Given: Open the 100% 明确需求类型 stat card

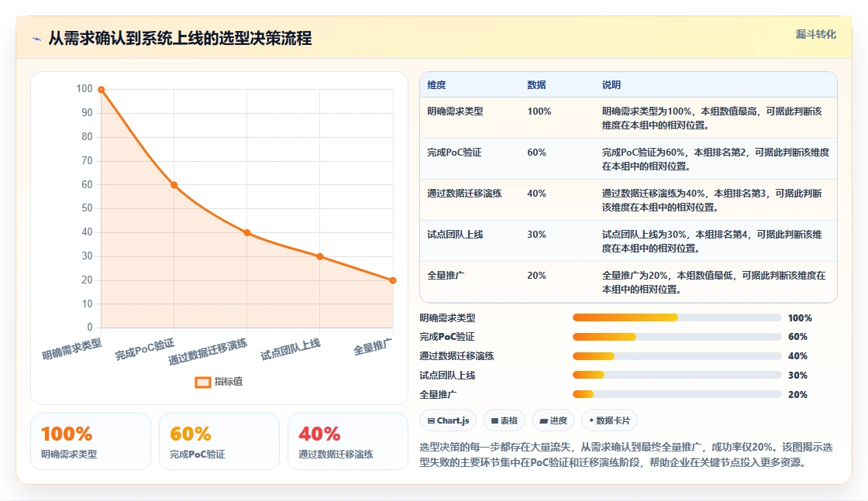Looking at the screenshot, I should pos(91,441).
